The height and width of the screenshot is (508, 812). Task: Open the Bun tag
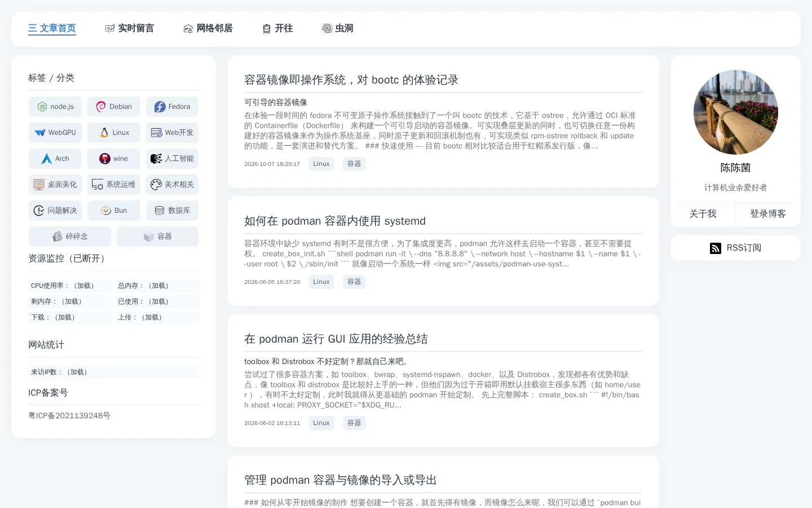pyautogui.click(x=114, y=211)
